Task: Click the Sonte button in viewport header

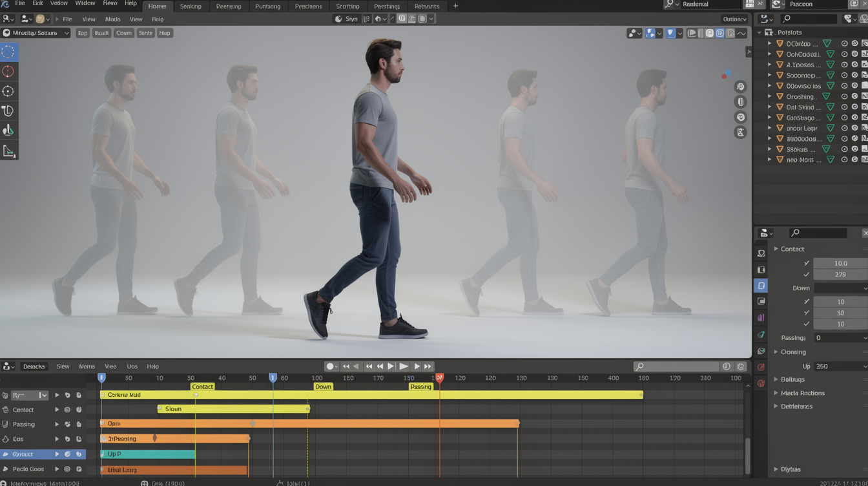Action: click(x=146, y=33)
